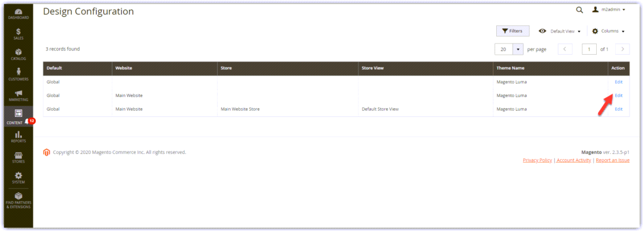
Task: Open the Default View dropdown
Action: coord(560,31)
